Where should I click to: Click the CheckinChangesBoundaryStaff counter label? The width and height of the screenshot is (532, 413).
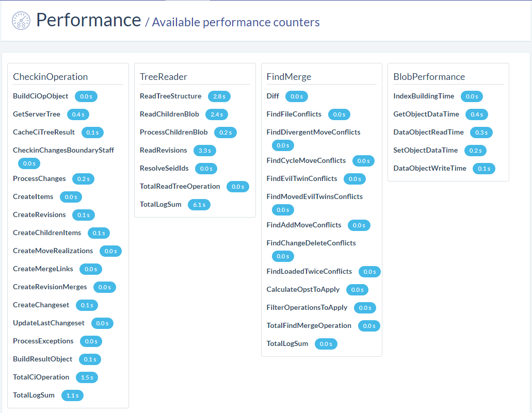coord(63,150)
